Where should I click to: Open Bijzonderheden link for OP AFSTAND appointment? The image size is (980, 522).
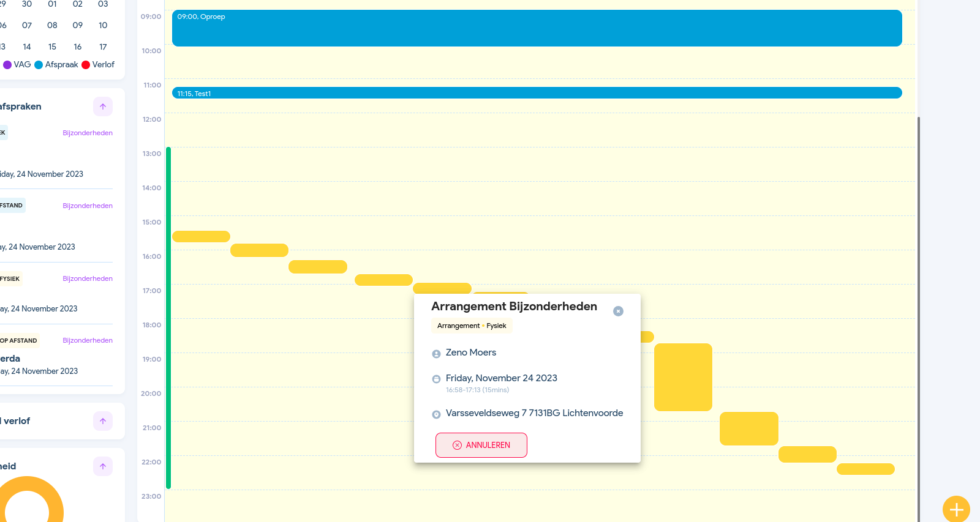pos(88,340)
